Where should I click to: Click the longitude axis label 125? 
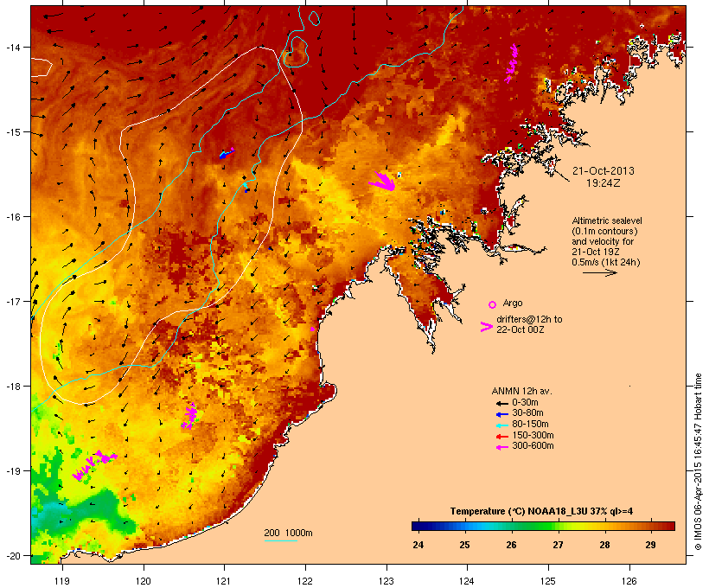click(548, 581)
